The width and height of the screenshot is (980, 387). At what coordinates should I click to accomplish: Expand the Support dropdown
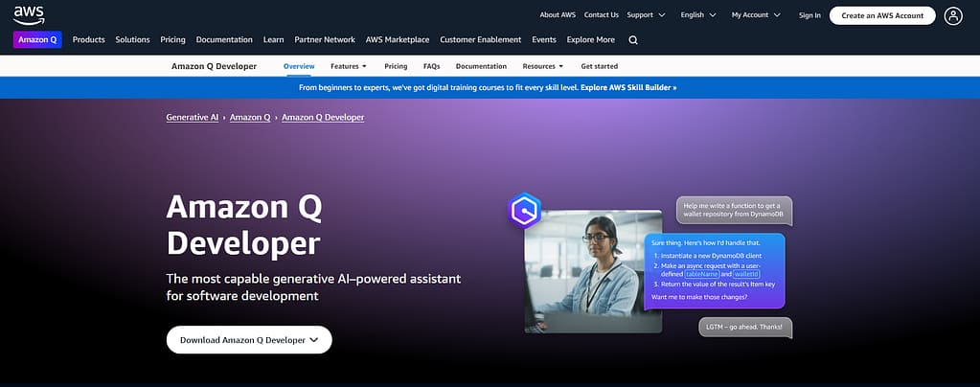pos(646,15)
